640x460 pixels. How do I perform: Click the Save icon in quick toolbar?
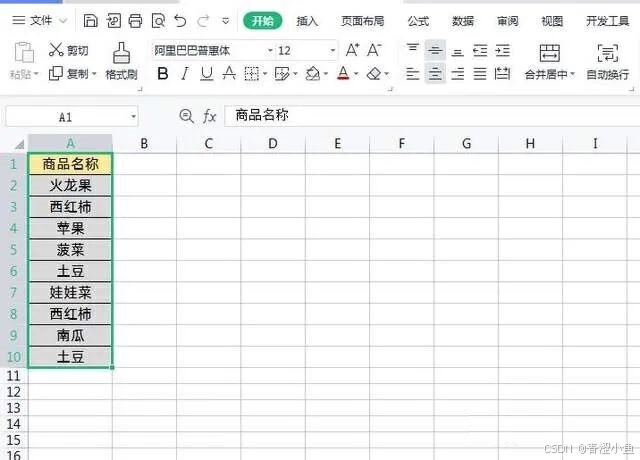pos(90,20)
